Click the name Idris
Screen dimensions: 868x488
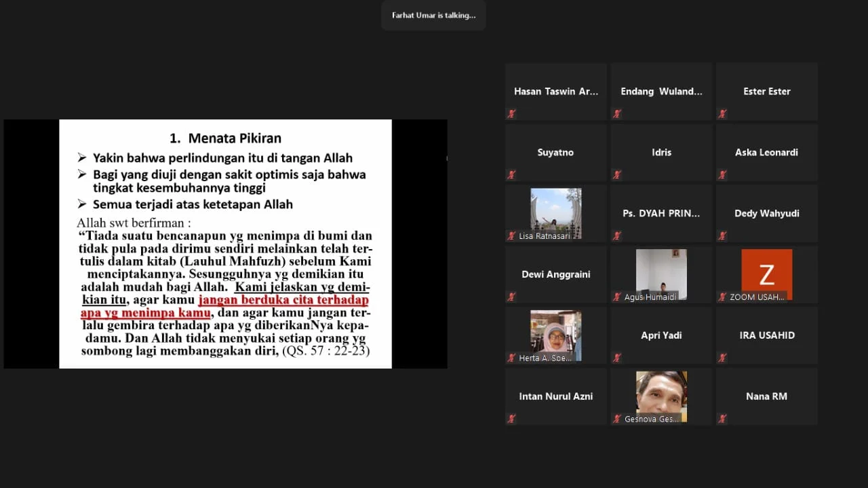[x=661, y=152]
